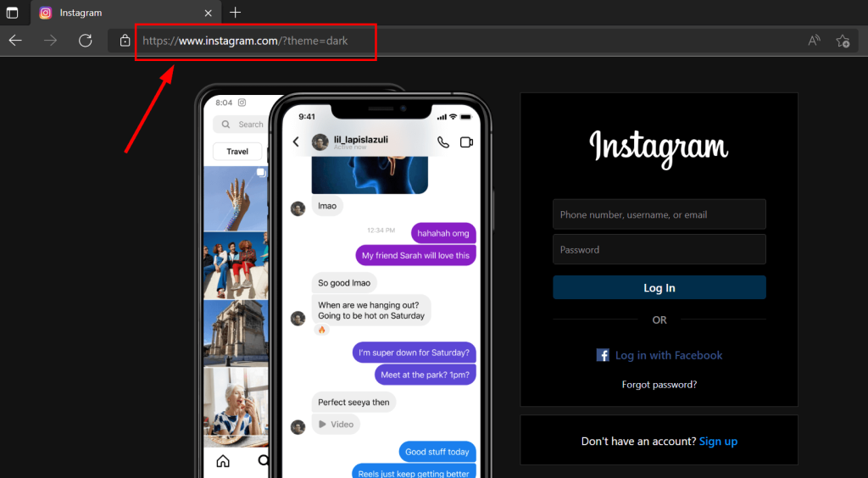Click 'I'm super down for Saturday?' bubble
The width and height of the screenshot is (868, 478).
(x=414, y=353)
